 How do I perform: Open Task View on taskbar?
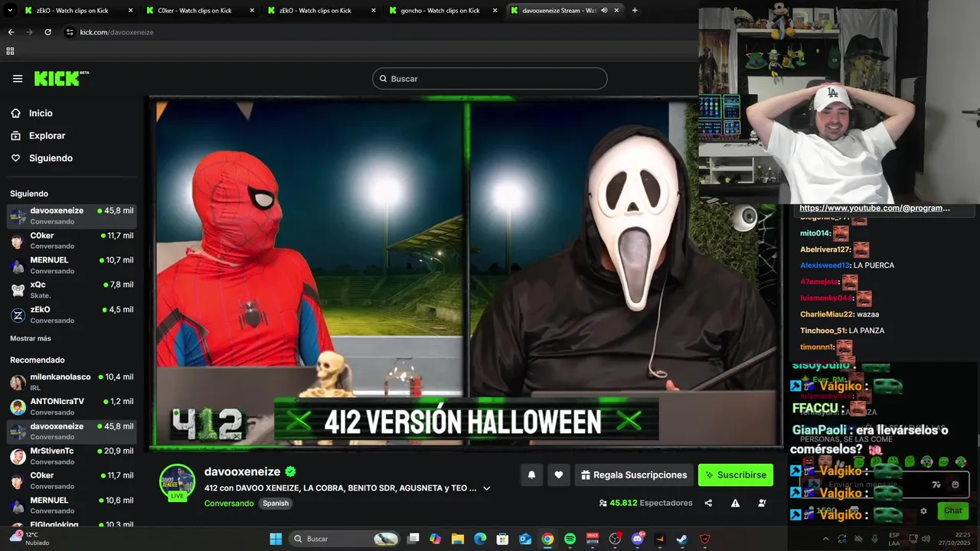[x=413, y=539]
